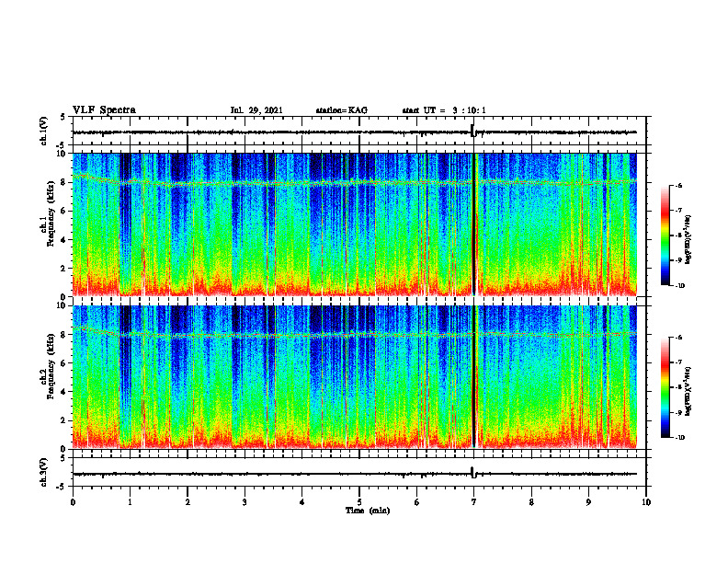Screen dimensions: 728x563
Task: Click the "5" tick on ch.3(V) axis
Action: coord(63,458)
